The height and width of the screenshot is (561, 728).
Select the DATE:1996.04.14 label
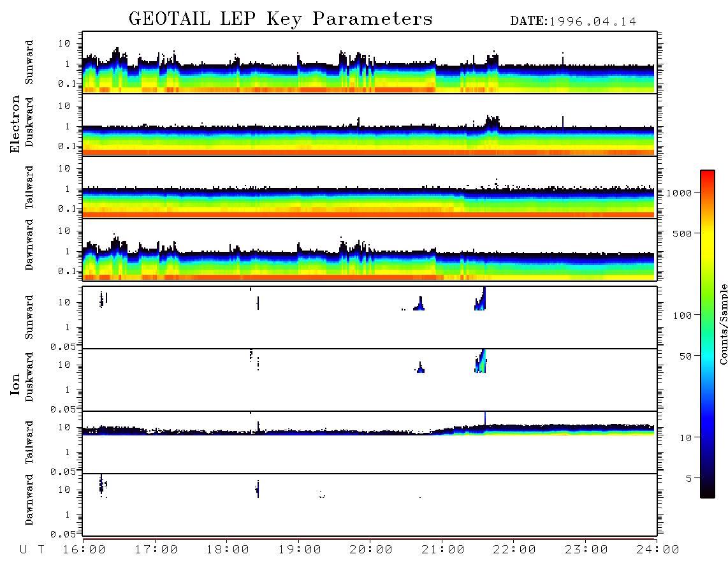[x=573, y=22]
